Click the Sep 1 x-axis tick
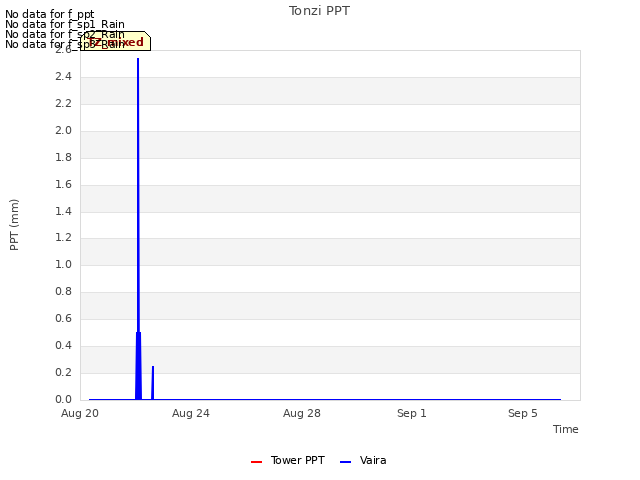640x480 pixels. coord(412,413)
